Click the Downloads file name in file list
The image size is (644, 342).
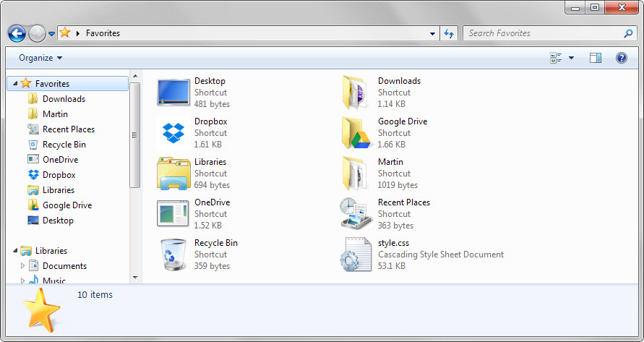(399, 81)
